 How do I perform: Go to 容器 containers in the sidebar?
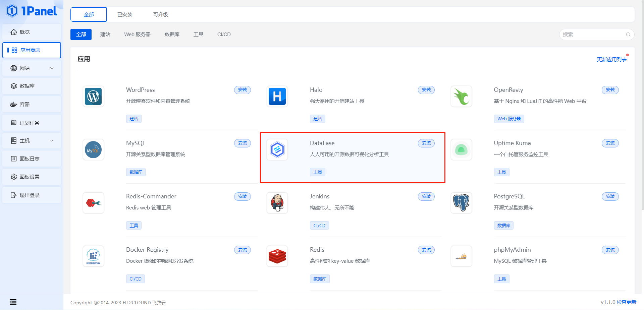coord(32,105)
